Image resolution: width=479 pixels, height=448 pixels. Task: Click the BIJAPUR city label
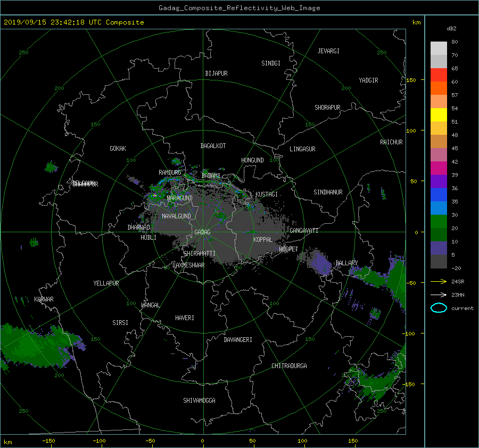coord(216,74)
